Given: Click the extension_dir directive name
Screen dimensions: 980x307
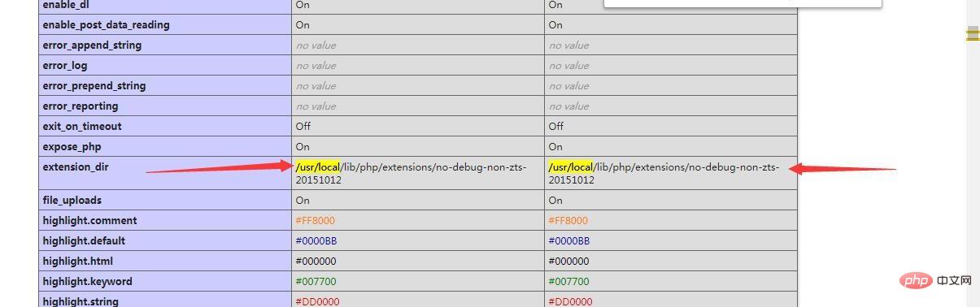Looking at the screenshot, I should coord(76,167).
